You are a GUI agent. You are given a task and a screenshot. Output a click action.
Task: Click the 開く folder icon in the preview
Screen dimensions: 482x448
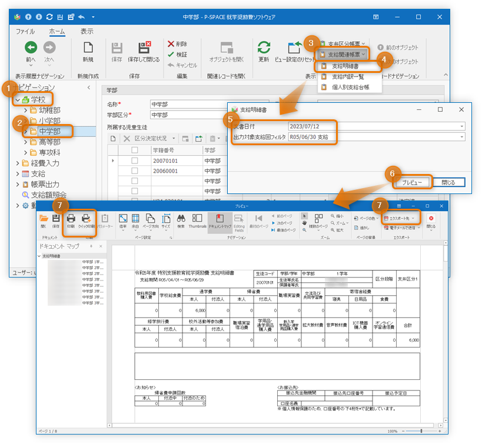44,218
